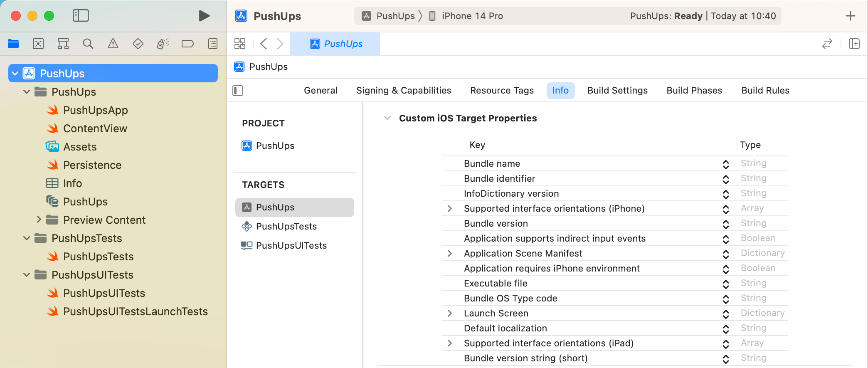Screen dimensions: 868x368
Task: Expand the Preview Content folder
Action: pos(39,220)
